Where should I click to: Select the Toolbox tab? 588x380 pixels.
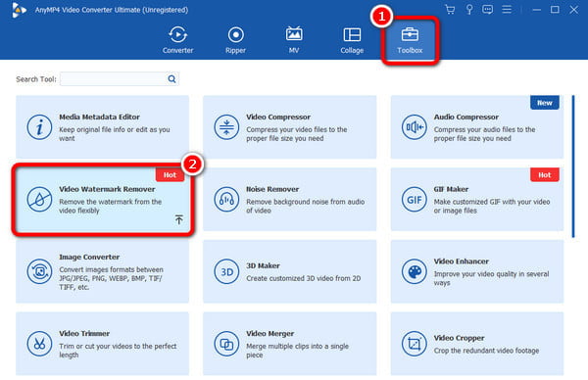tap(410, 40)
